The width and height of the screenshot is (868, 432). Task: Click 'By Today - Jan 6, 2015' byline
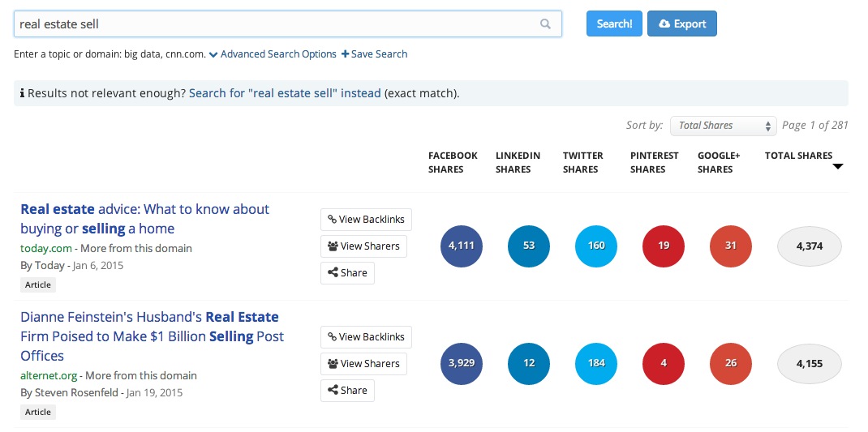pyautogui.click(x=72, y=266)
